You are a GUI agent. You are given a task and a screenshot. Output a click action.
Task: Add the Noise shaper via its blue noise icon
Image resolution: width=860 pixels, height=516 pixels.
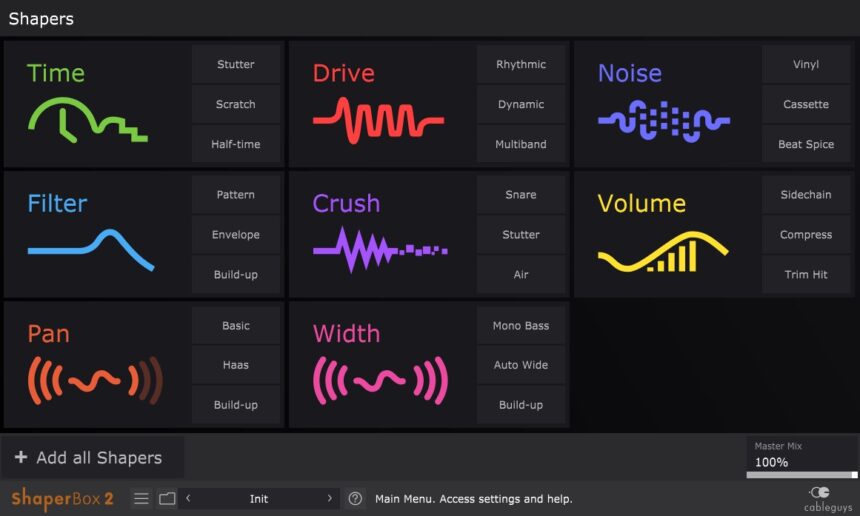click(x=664, y=121)
